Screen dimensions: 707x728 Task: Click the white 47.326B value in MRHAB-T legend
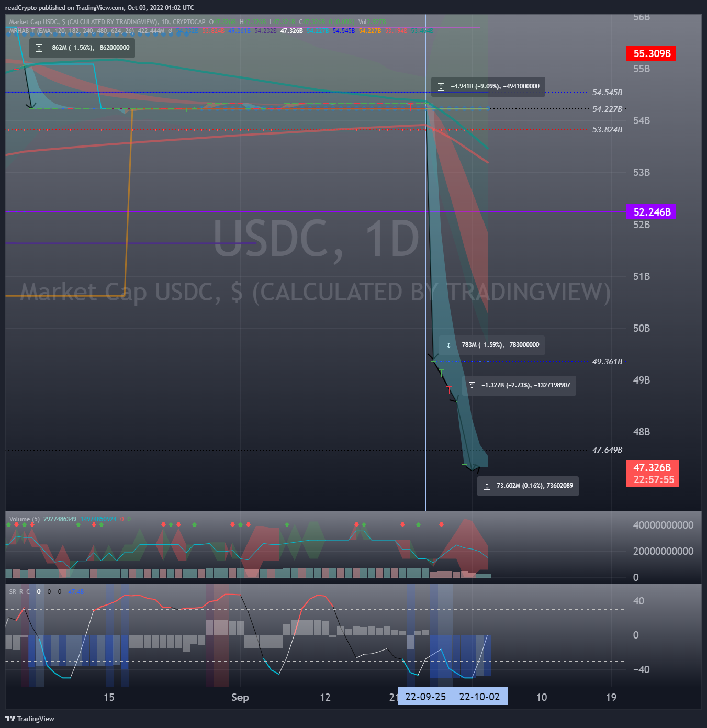click(x=291, y=31)
